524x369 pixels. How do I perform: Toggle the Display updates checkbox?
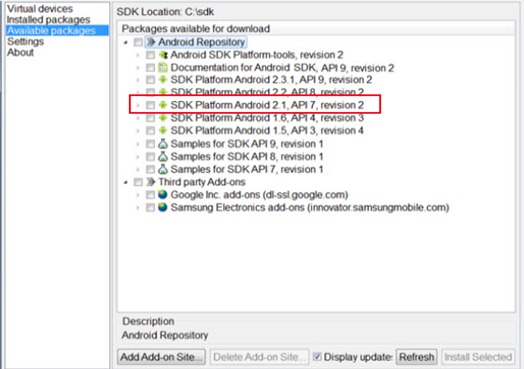[317, 357]
